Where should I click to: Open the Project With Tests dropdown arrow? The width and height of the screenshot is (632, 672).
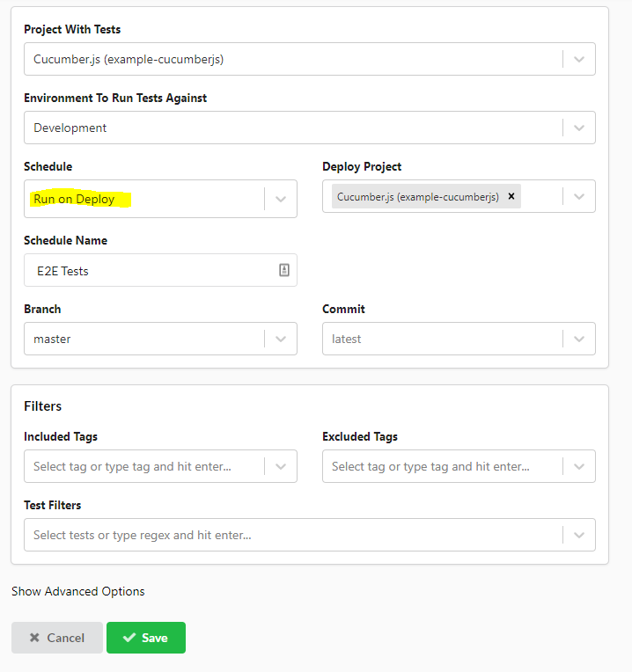[579, 59]
